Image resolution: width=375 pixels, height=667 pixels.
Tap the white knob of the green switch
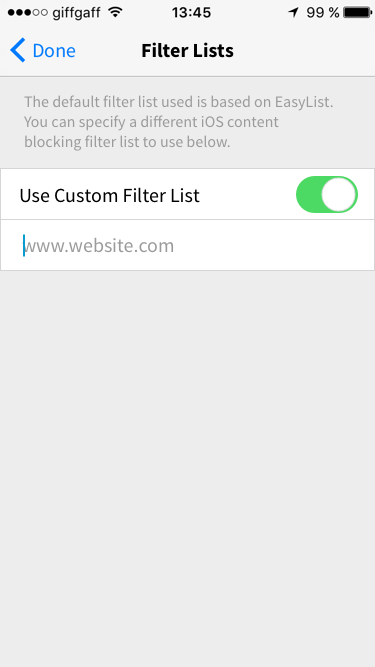338,194
